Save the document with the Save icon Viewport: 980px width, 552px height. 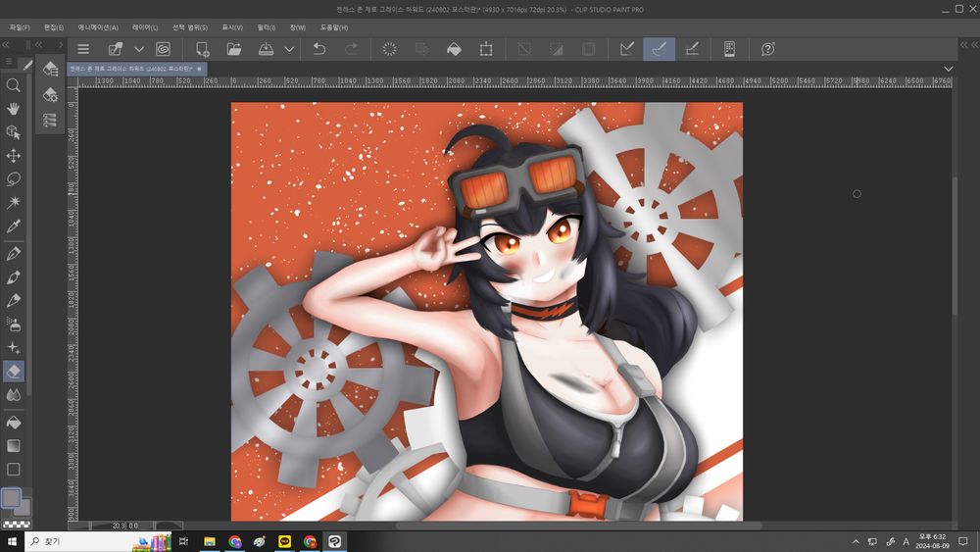pos(266,49)
